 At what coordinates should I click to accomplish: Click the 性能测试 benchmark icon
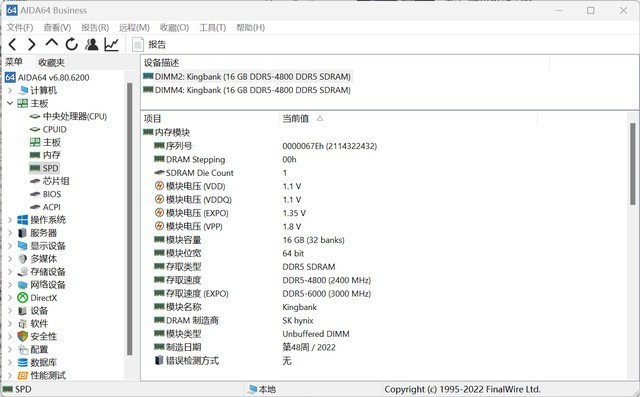[x=23, y=375]
